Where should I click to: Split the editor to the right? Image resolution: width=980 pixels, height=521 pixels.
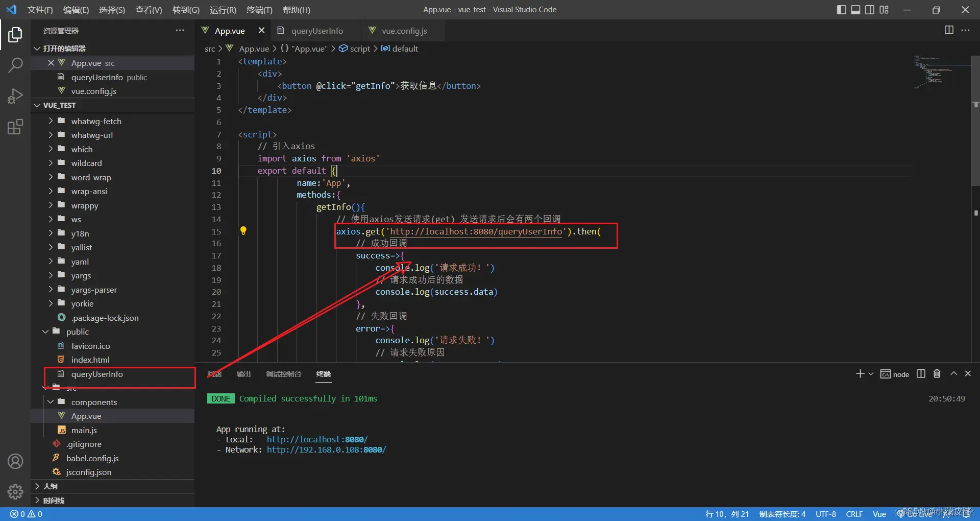[x=948, y=30]
